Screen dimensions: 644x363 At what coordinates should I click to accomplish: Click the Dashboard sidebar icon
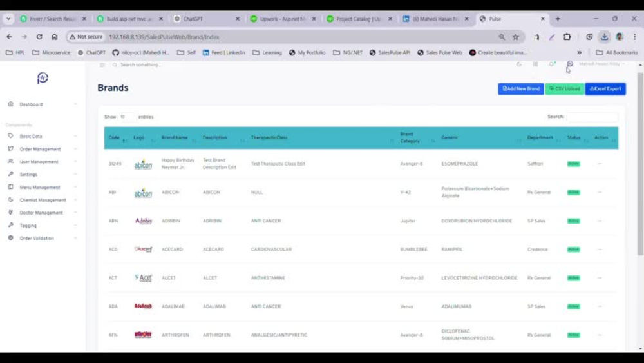11,104
